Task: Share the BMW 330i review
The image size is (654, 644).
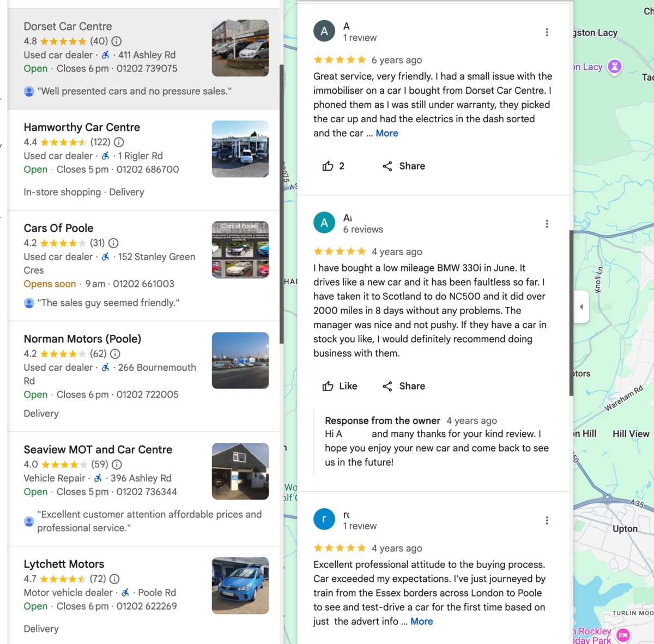Action: point(404,386)
